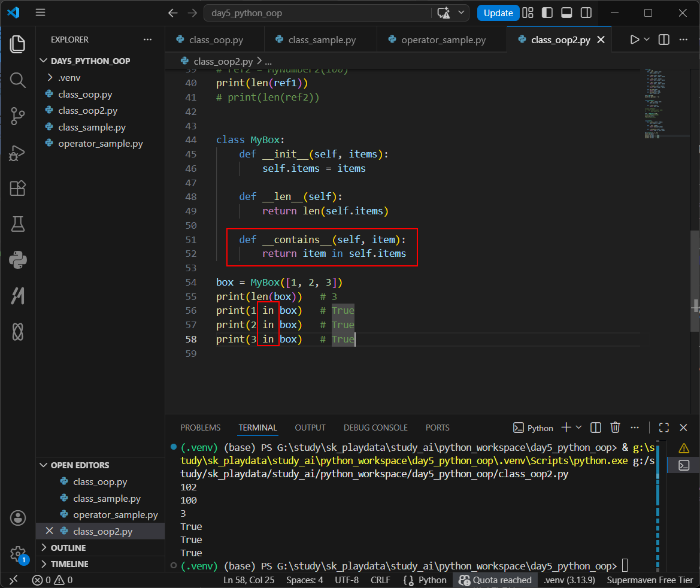The image size is (700, 588).
Task: Switch to class_sample.py editor tab
Action: (x=320, y=40)
